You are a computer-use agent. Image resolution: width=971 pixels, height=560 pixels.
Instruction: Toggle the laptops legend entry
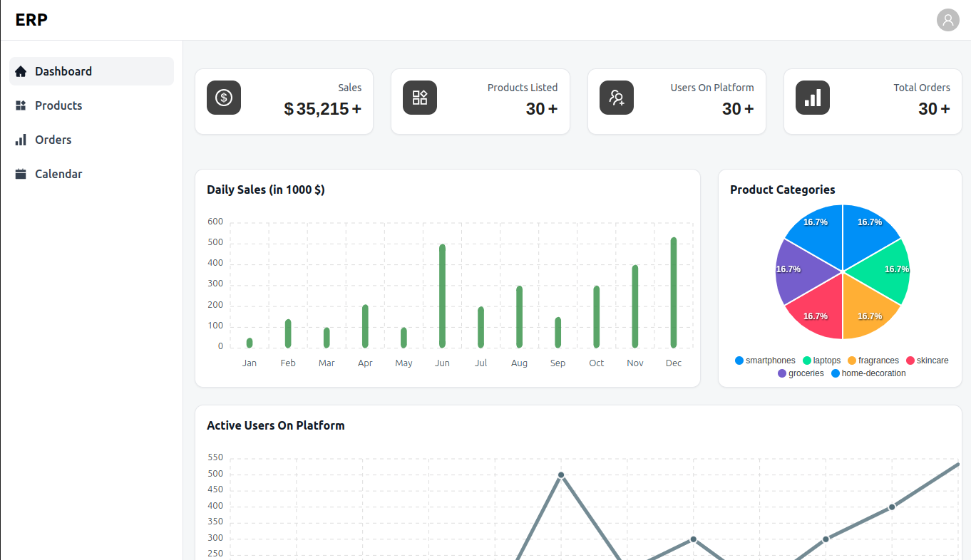[822, 361]
